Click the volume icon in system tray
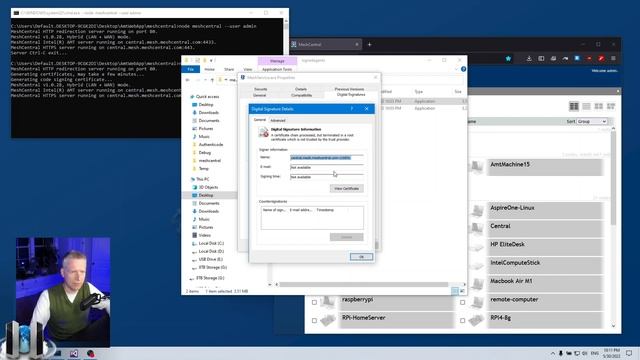The width and height of the screenshot is (640, 360). [584, 353]
